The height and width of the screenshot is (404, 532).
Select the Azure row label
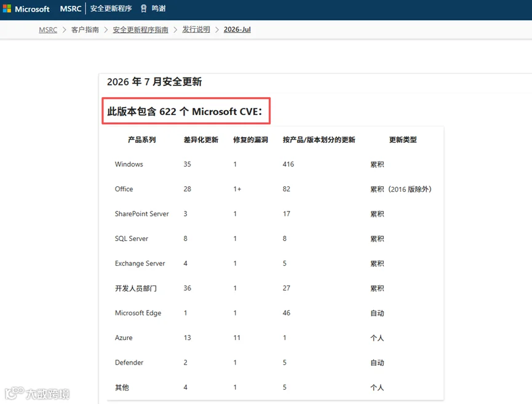tap(124, 338)
